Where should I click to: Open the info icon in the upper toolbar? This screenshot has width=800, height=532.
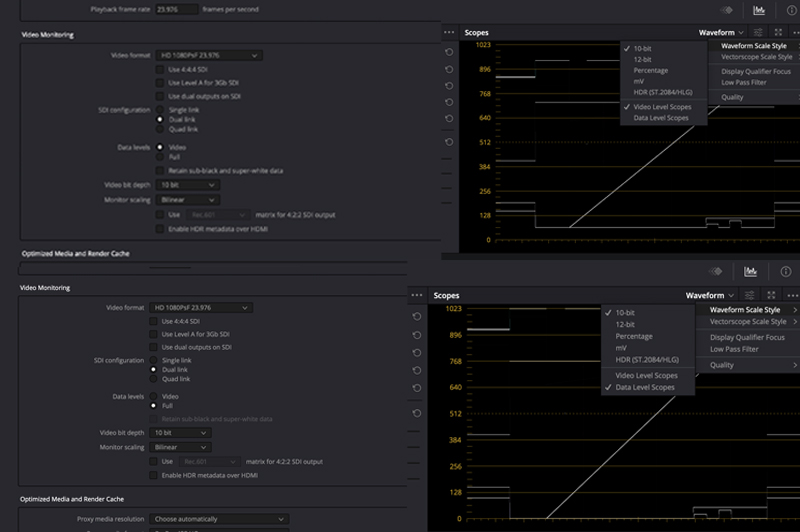793,10
